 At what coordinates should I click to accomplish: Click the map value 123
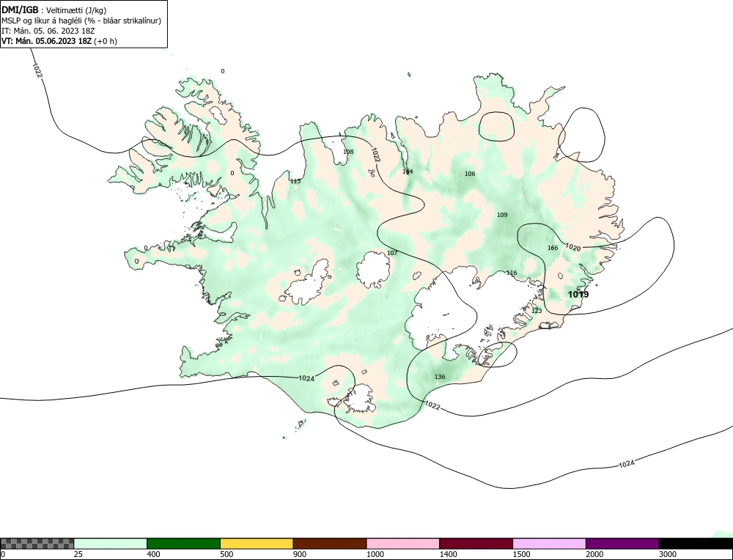click(x=537, y=311)
